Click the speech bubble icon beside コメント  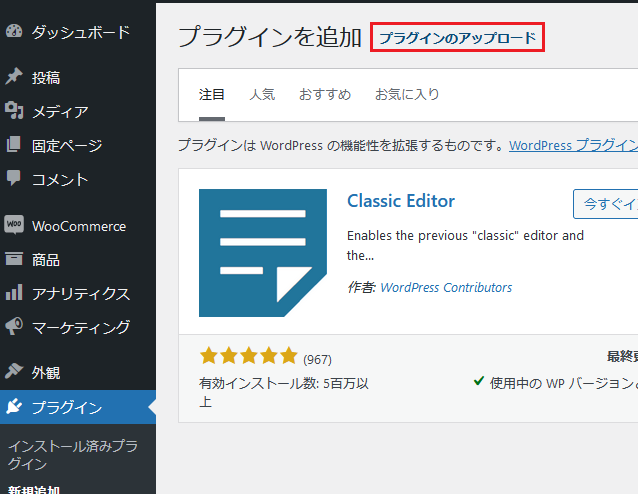tap(14, 178)
